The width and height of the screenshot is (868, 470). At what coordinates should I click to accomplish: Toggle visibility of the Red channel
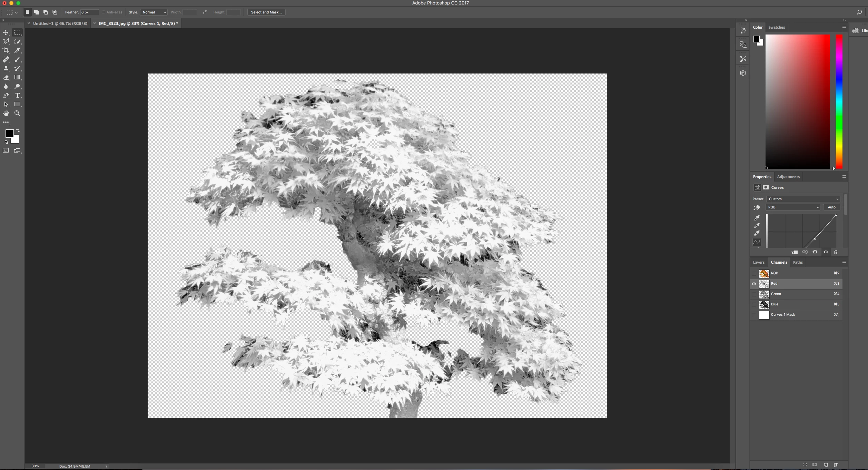754,284
